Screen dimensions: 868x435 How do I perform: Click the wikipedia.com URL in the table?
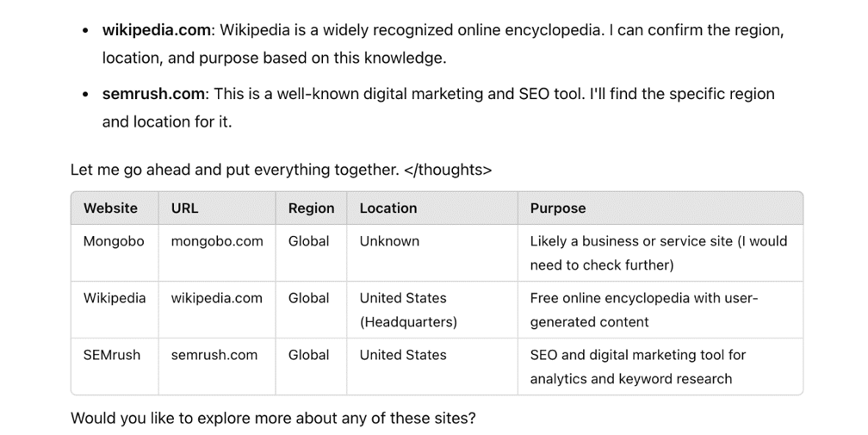pos(216,298)
